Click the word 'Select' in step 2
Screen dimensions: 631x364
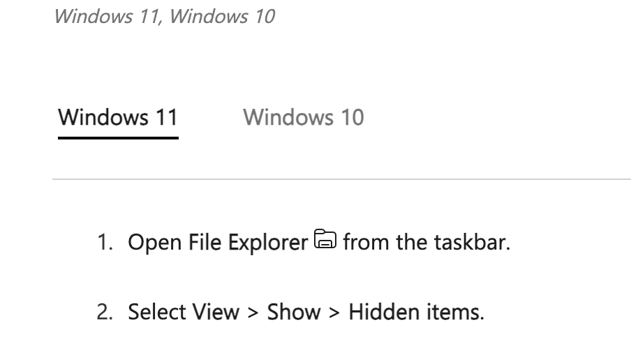pos(157,312)
